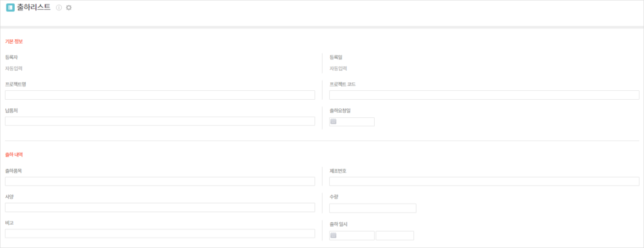
Task: Open the info icon next to 출하리스트
Action: coord(59,7)
